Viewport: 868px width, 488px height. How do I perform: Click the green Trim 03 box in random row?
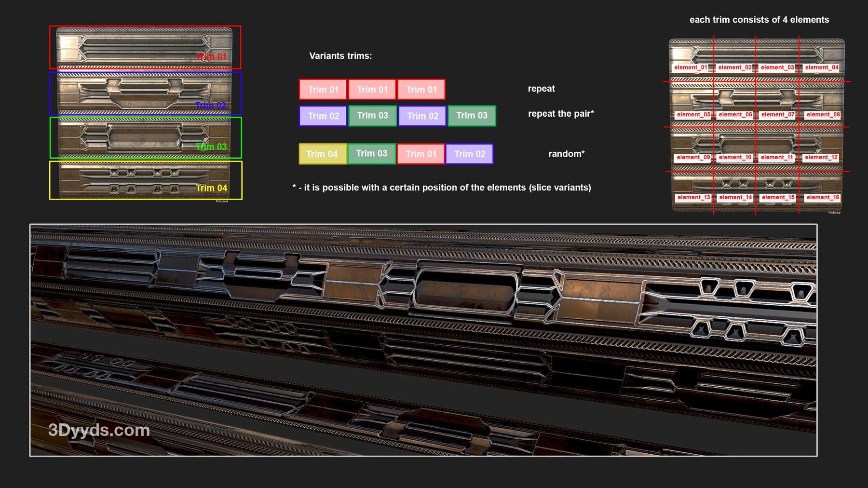pos(371,153)
